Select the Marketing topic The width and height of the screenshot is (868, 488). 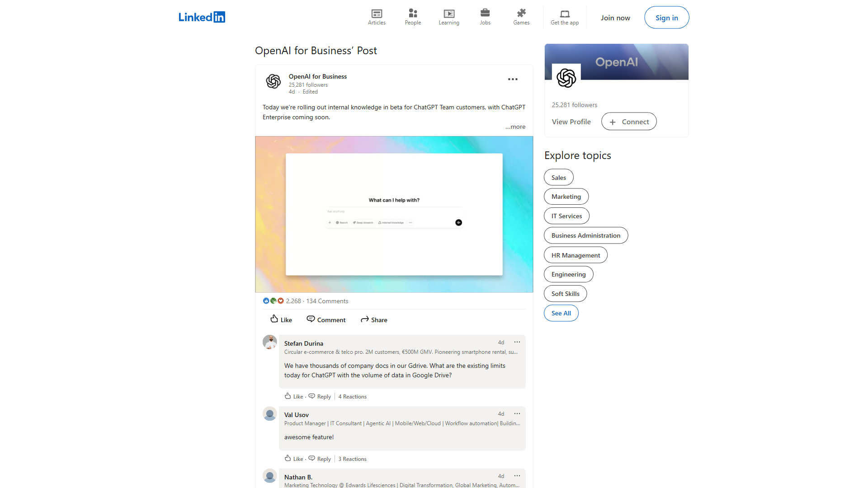(x=566, y=197)
